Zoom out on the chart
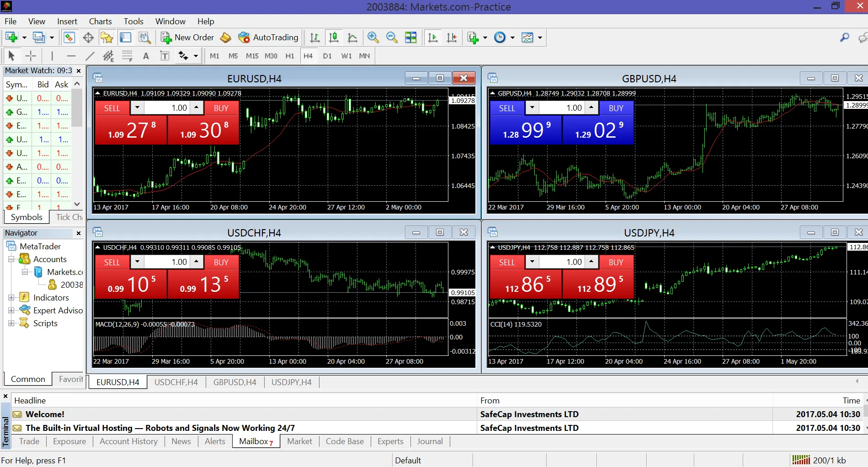The image size is (868, 467). tap(392, 38)
